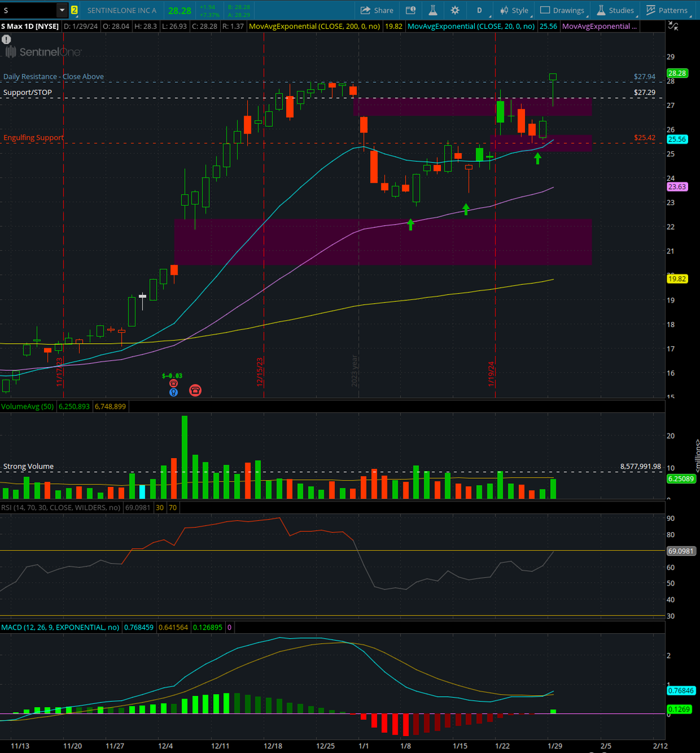Open chart settings gear icon
The height and width of the screenshot is (753, 700).
[x=455, y=10]
